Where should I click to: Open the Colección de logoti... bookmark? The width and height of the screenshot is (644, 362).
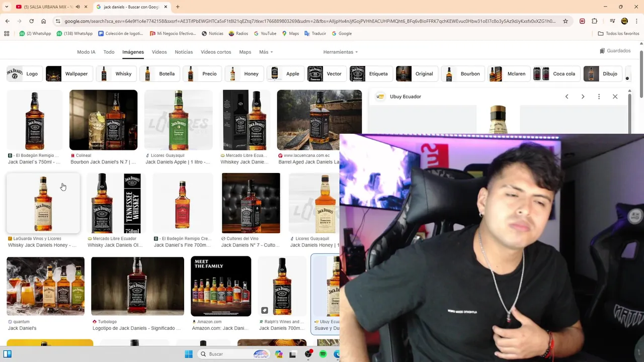[121, 34]
